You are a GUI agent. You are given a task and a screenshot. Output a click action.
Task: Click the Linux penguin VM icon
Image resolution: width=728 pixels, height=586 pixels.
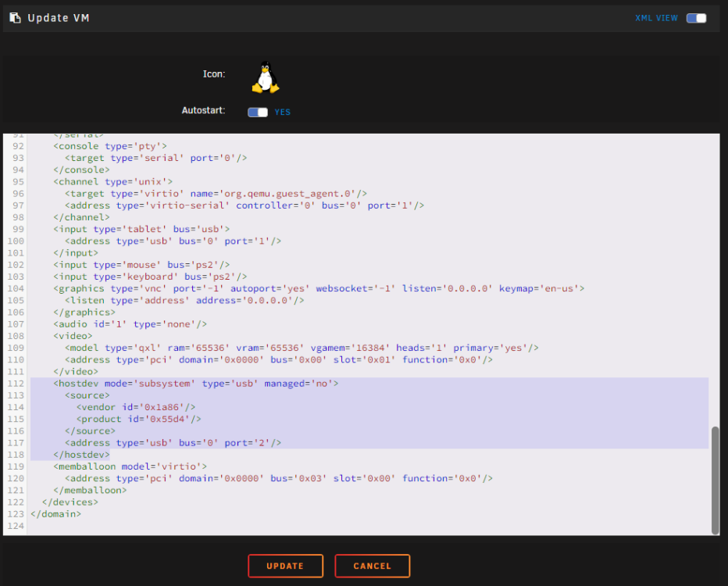[266, 77]
